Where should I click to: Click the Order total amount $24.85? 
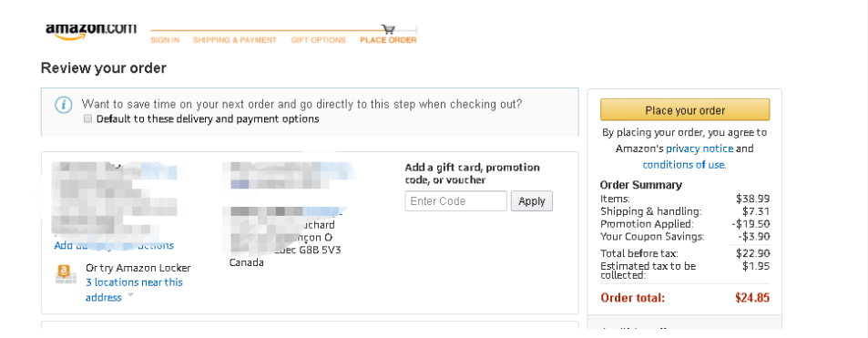pos(752,298)
